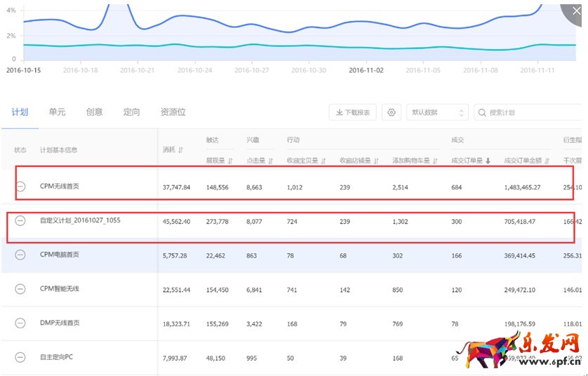Open the CPM无线首页 plan name link

(x=60, y=186)
